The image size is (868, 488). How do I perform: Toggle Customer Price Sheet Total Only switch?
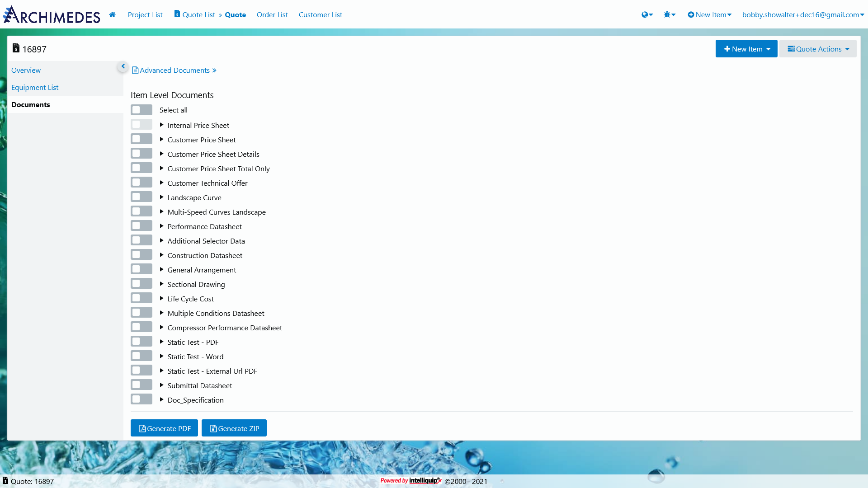(142, 168)
